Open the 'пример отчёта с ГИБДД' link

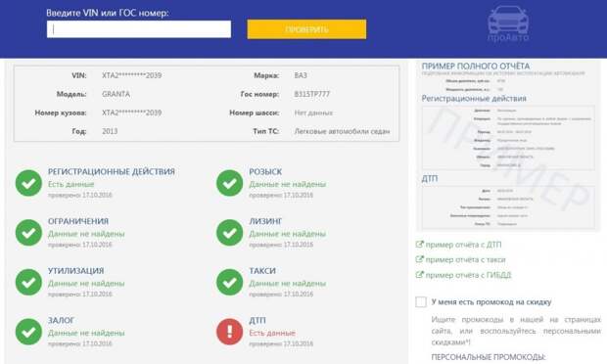coord(468,275)
